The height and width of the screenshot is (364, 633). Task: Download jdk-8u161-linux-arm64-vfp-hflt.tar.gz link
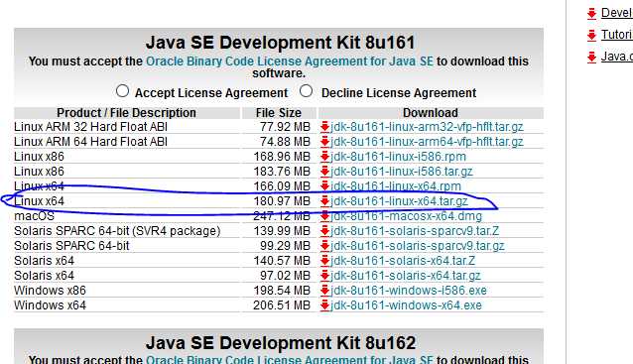(427, 142)
